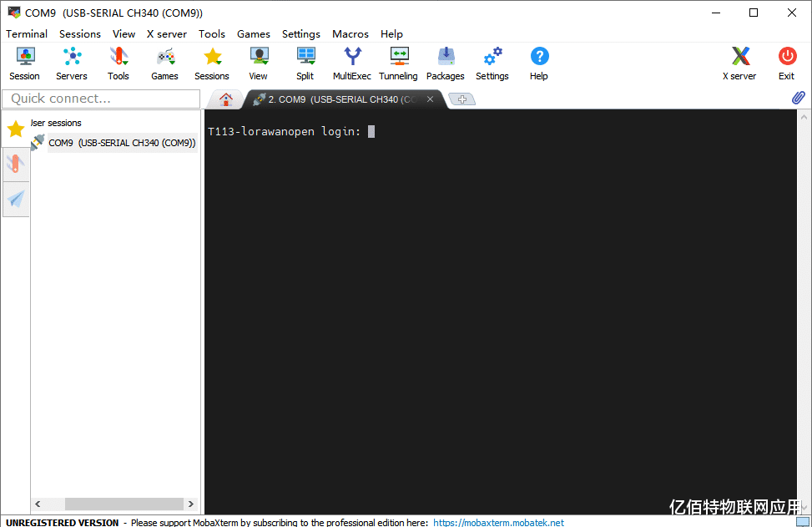This screenshot has width=812, height=527.
Task: Open the Settings menu
Action: (301, 33)
